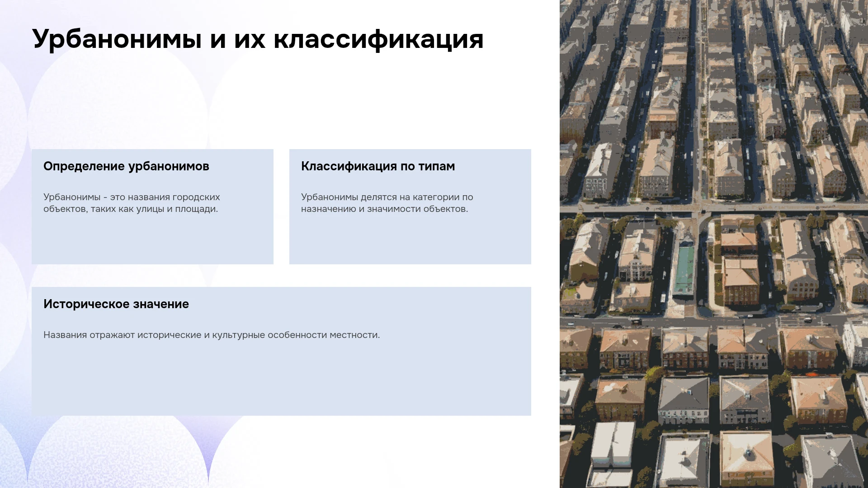The height and width of the screenshot is (488, 868).
Task: Select the aerial city photo
Action: (714, 244)
